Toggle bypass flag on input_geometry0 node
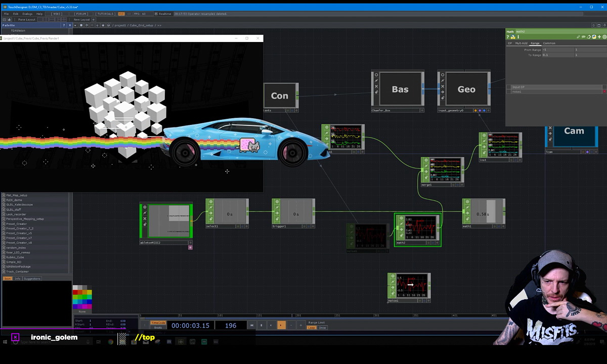Viewport: 607px width, 364px height. [x=443, y=86]
